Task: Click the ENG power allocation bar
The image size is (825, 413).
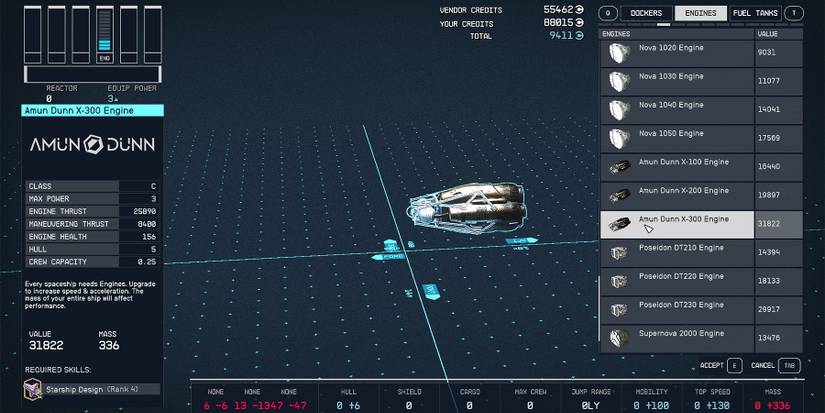Action: click(x=103, y=34)
